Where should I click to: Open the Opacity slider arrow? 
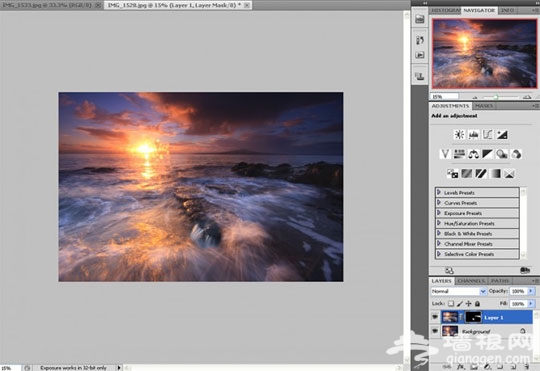(531, 291)
